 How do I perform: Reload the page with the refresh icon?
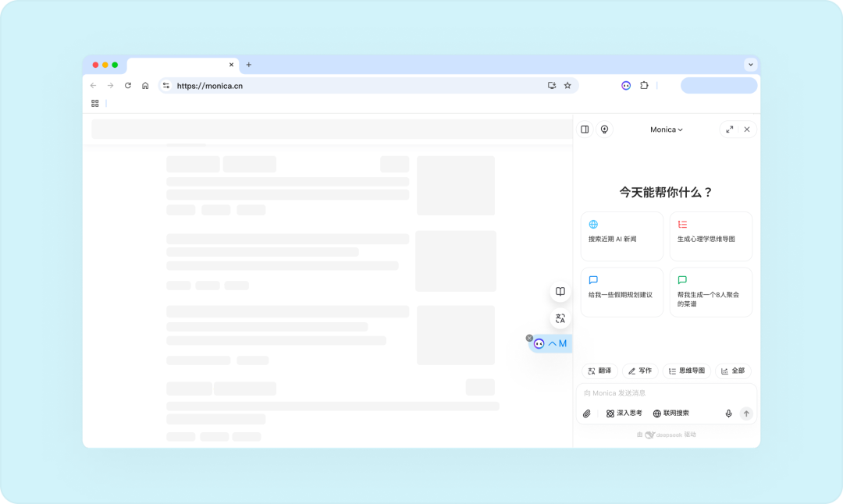[128, 86]
